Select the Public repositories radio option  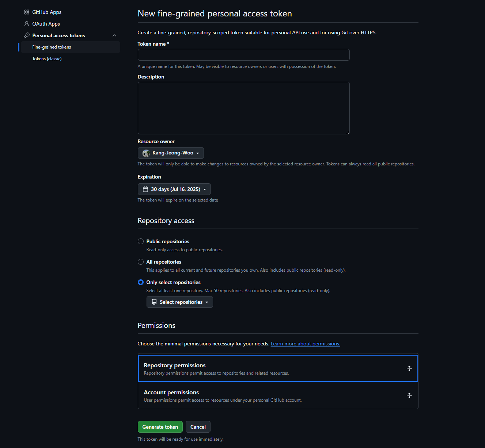coord(141,241)
